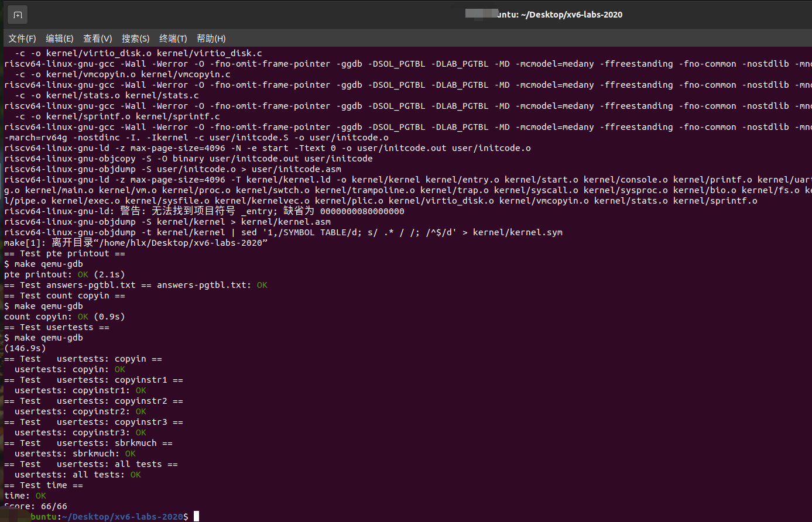Viewport: 812px width, 522px height.
Task: Click the "count copyin: OK (0.9s)" line
Action: point(64,317)
